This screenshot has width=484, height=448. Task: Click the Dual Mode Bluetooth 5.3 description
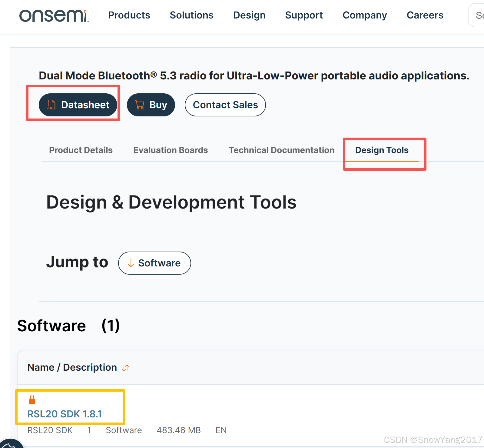pos(254,75)
